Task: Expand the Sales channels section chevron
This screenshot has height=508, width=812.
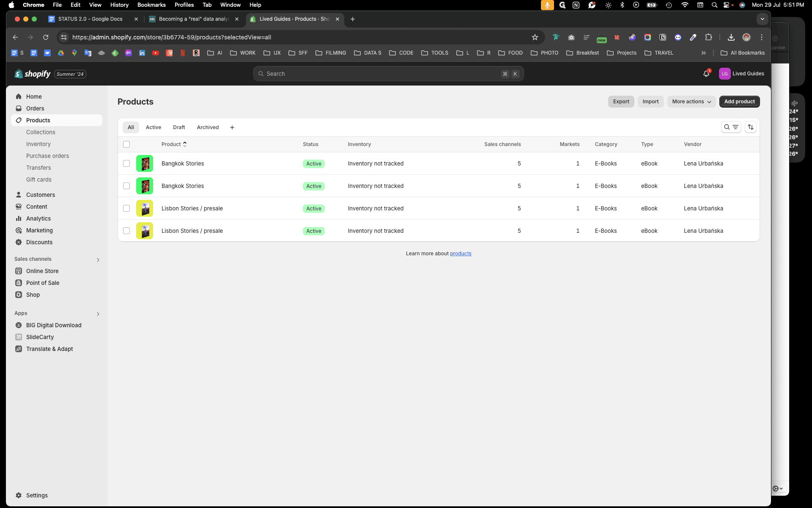Action: 98,260
